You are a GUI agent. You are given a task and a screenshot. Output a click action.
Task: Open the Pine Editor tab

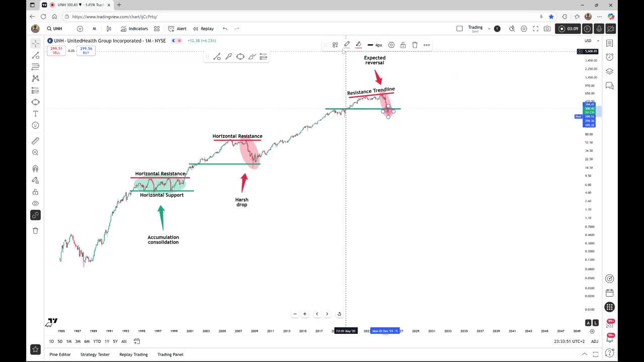click(60, 354)
